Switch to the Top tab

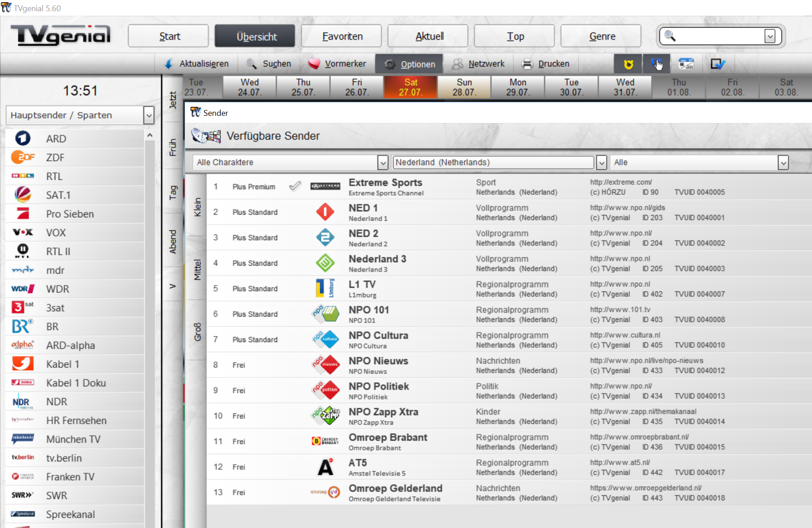514,36
